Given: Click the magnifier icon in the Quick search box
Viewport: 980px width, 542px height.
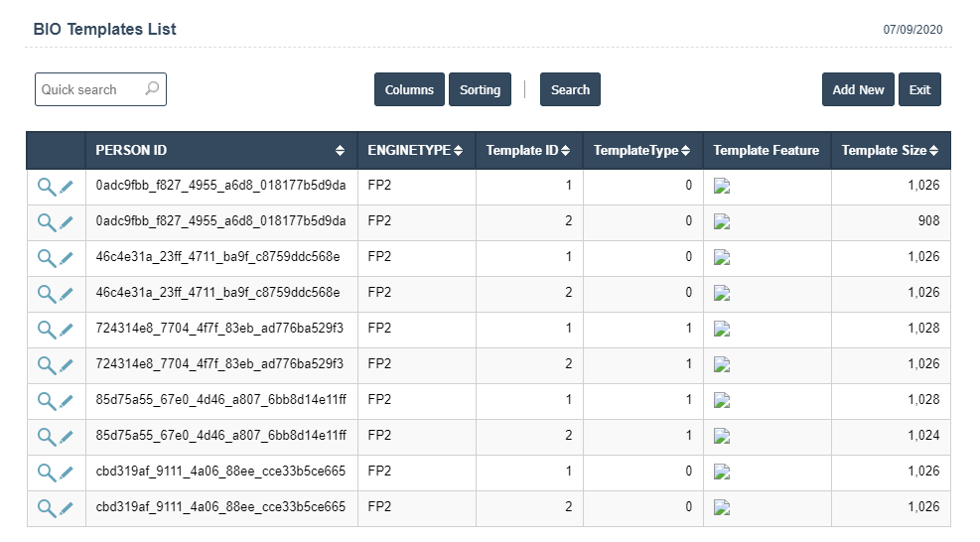Looking at the screenshot, I should [152, 88].
